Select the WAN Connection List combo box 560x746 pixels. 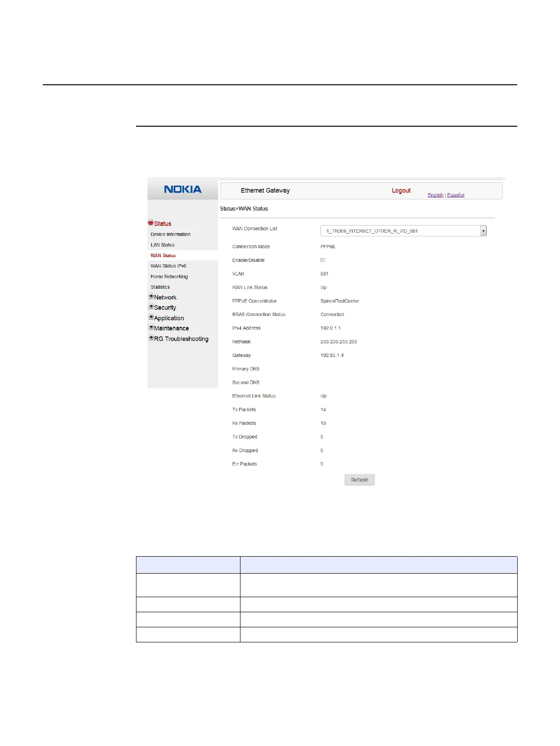tap(403, 231)
